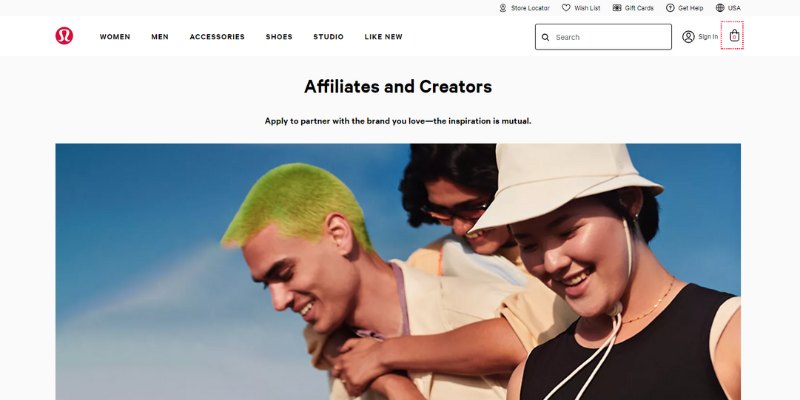Click the Wish List heart icon
This screenshot has height=400, width=800.
click(x=566, y=8)
